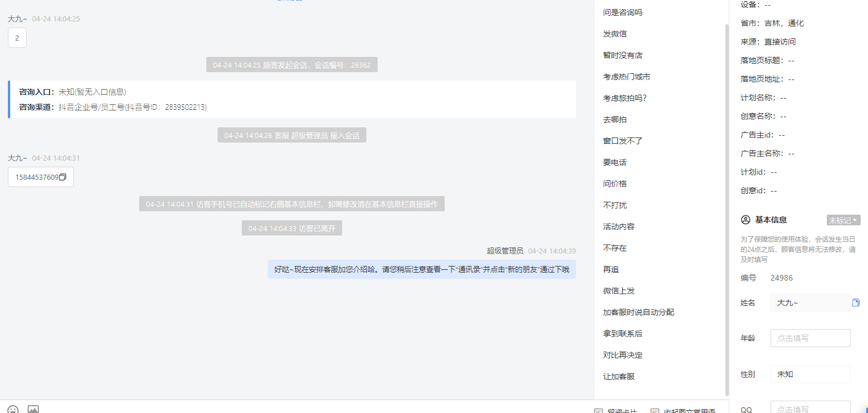Viewport: 868px width, 413px height.
Task: Click the 留资卡片 button
Action: (616, 411)
